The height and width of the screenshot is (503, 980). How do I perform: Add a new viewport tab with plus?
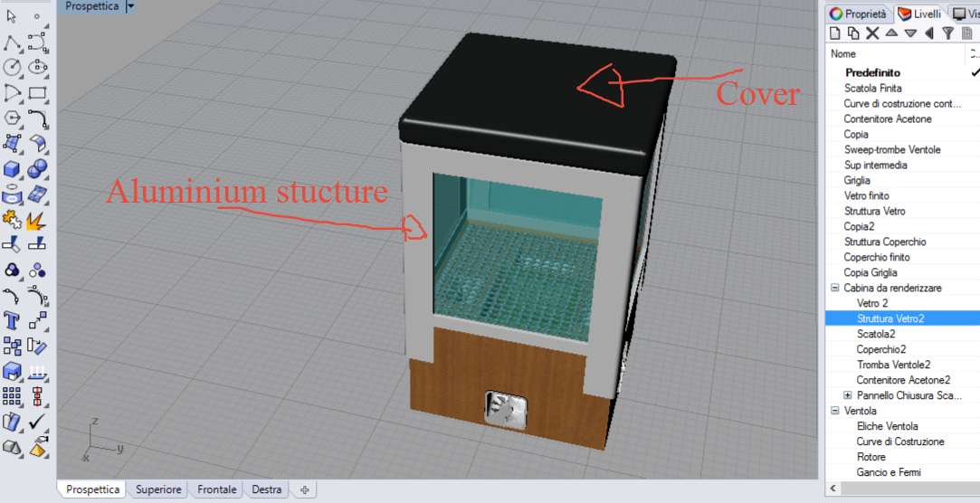tap(304, 489)
